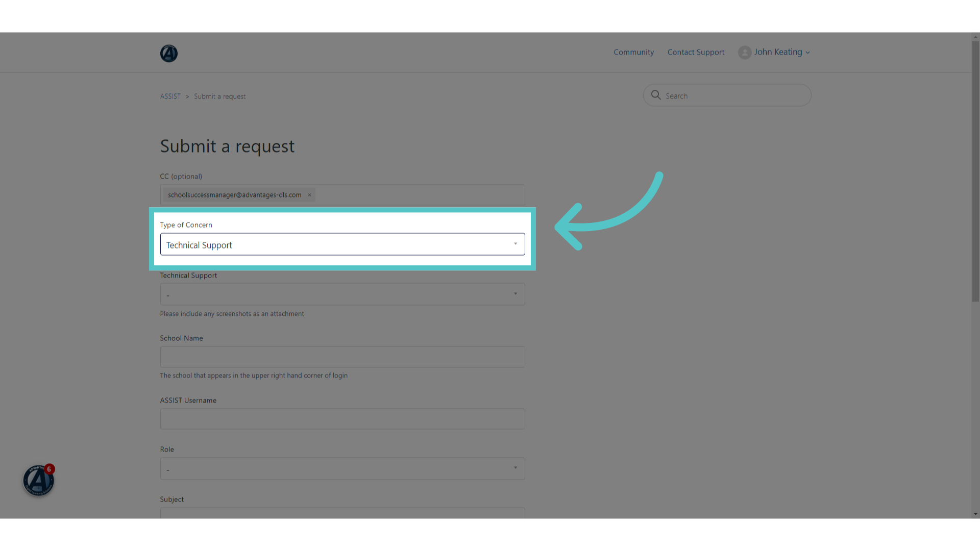980x551 pixels.
Task: Click the scrollbar up arrow
Action: click(x=975, y=37)
